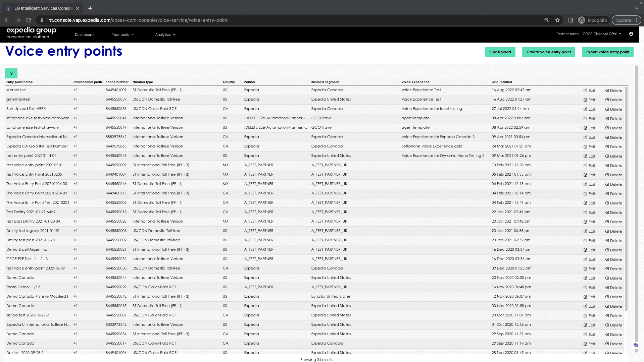Open the Analytics dropdown
644x362 pixels.
[165, 34]
